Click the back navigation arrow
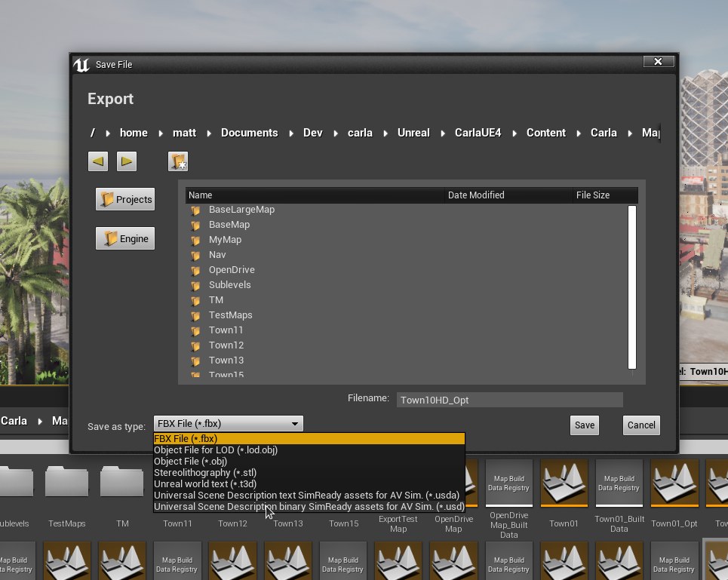728x580 pixels. [x=97, y=161]
